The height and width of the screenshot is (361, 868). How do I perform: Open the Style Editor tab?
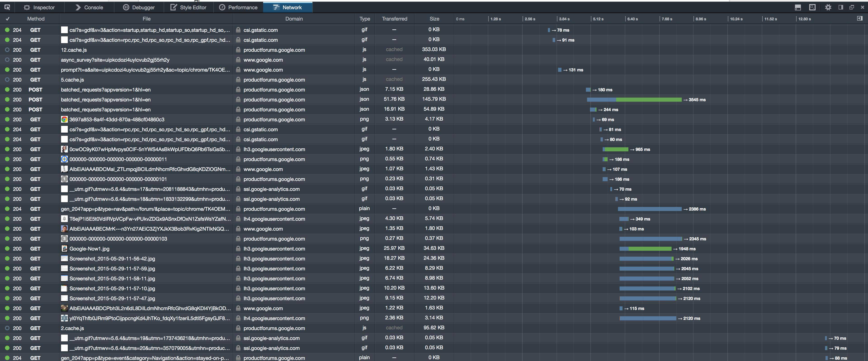[x=188, y=7]
